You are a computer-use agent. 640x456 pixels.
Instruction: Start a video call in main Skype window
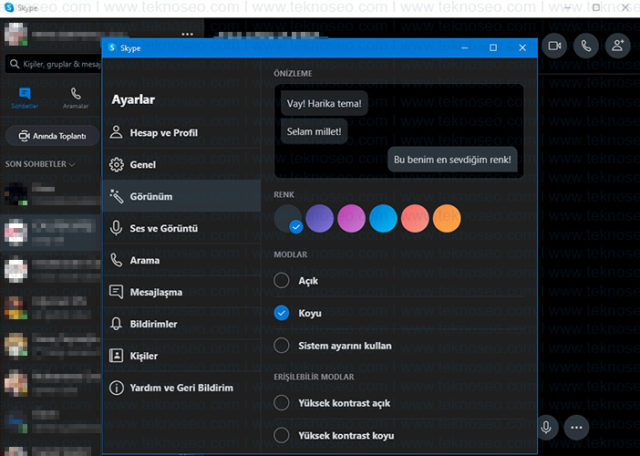click(554, 46)
